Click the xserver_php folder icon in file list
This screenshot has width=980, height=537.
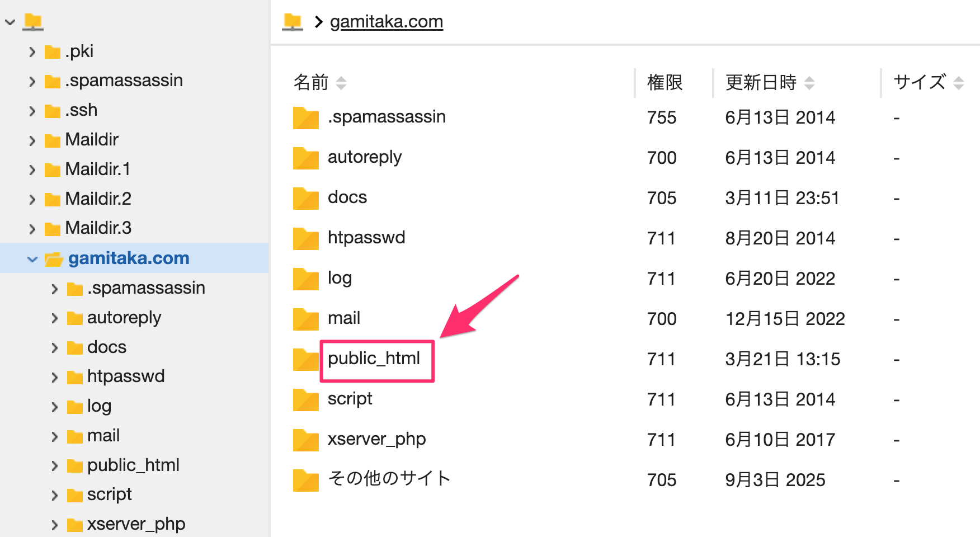click(x=305, y=440)
